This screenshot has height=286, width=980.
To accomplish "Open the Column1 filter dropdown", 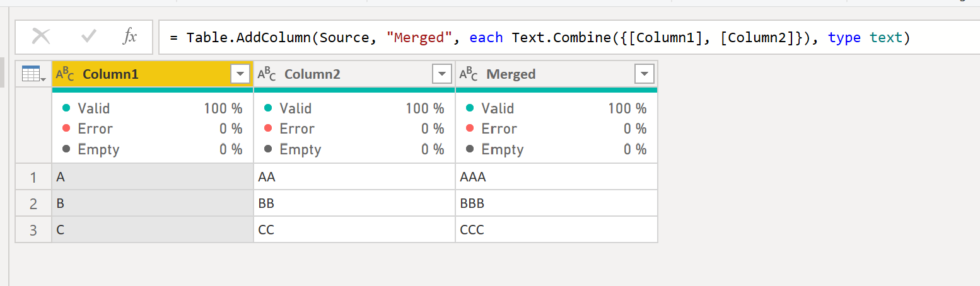I will [240, 74].
